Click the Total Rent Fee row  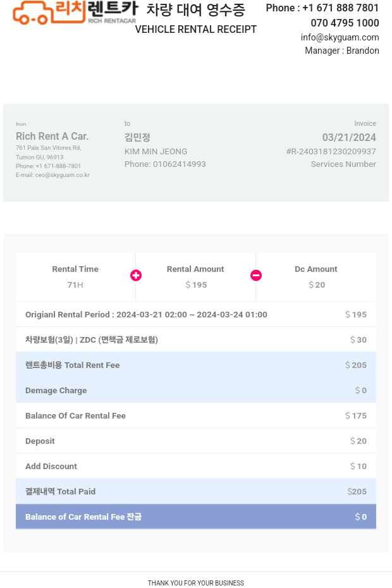click(196, 365)
